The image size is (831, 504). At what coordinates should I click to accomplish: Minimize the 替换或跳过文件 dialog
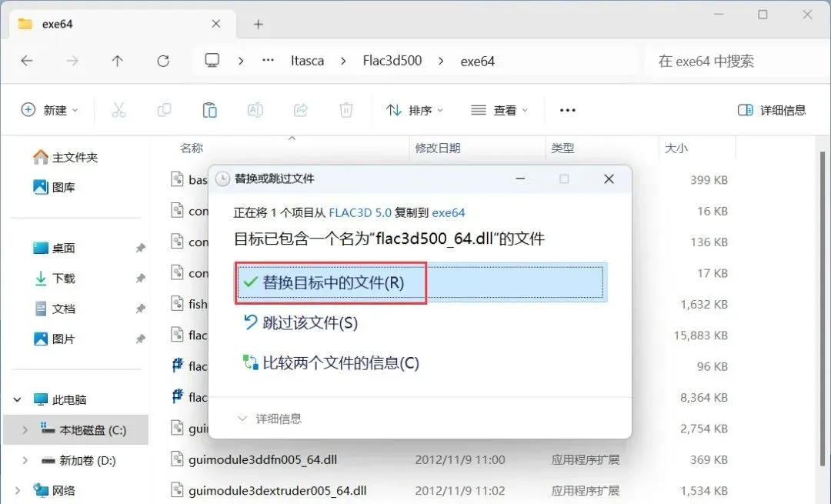(x=520, y=179)
